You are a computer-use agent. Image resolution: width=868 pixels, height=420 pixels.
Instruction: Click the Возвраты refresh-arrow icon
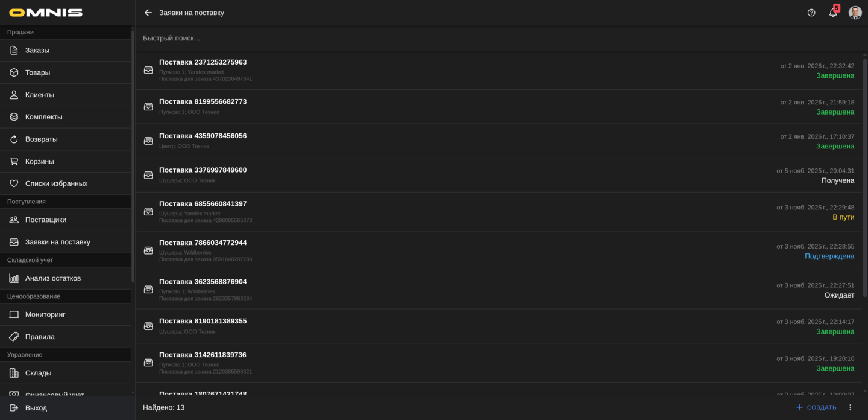(14, 139)
